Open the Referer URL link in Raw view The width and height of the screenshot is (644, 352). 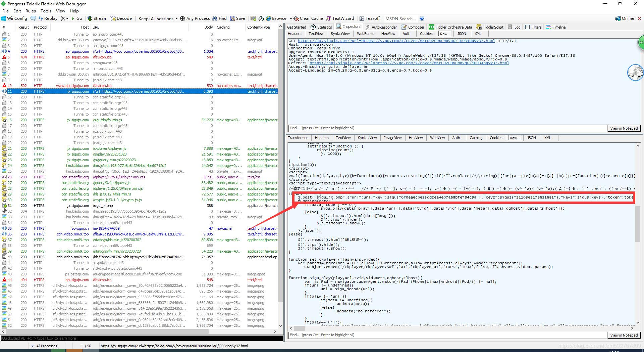pyautogui.click(x=409, y=63)
